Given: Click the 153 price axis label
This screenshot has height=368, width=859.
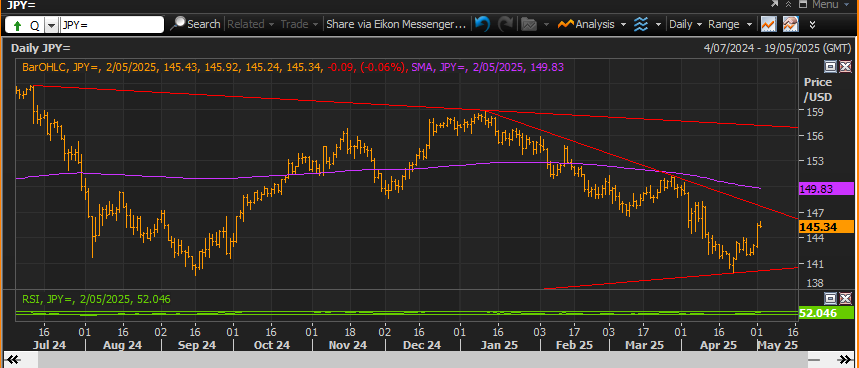Looking at the screenshot, I should 816,162.
